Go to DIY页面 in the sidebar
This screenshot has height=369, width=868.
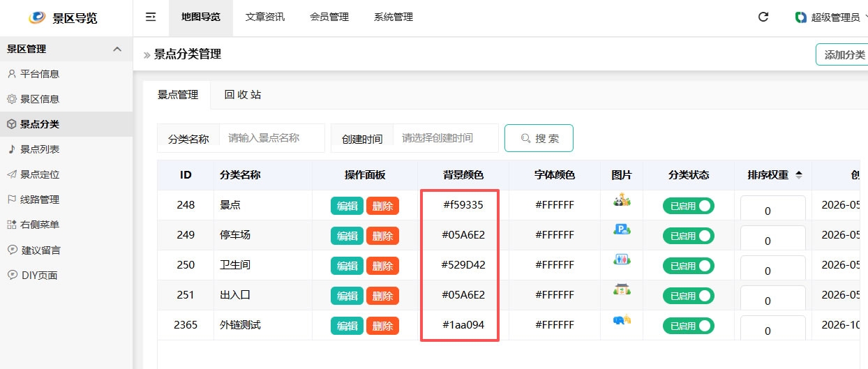pyautogui.click(x=66, y=275)
